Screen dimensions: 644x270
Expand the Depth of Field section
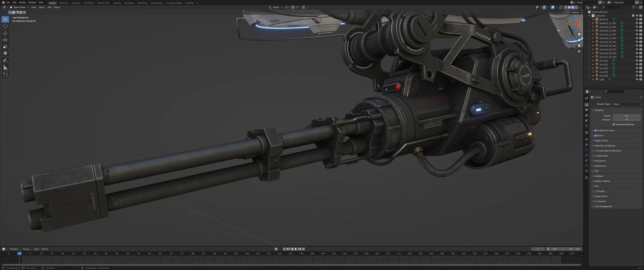[x=593, y=141]
